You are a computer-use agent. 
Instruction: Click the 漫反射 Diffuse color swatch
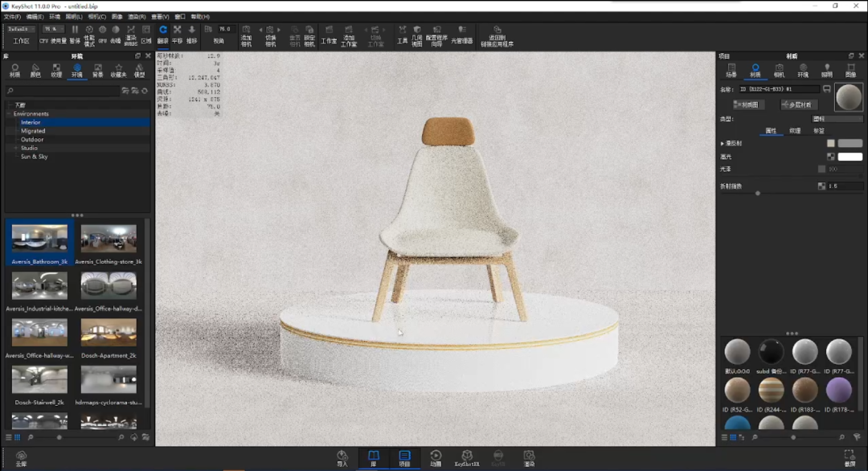(x=850, y=143)
